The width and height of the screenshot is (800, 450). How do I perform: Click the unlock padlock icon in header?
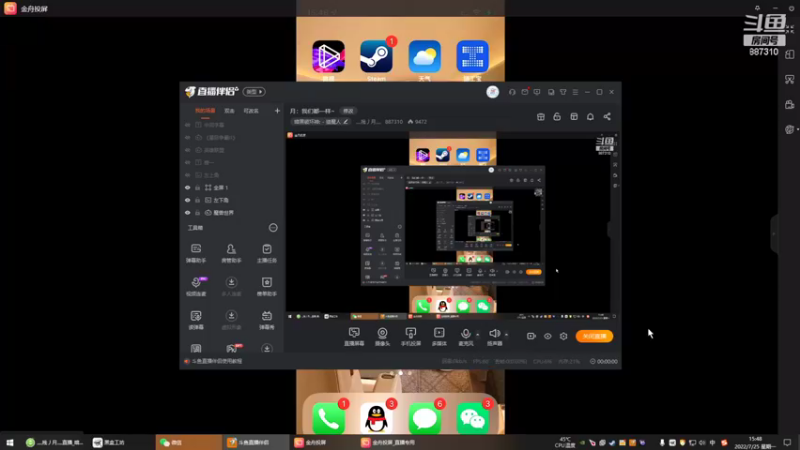[557, 117]
